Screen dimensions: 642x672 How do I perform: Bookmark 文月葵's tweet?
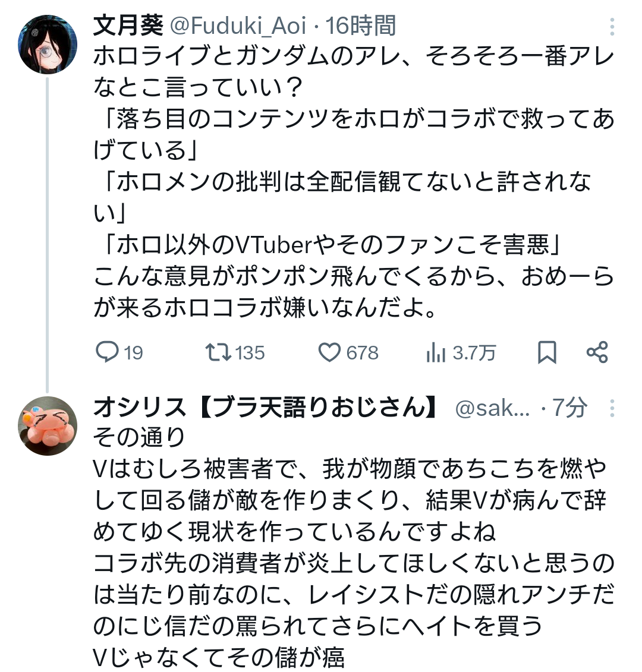pos(546,352)
